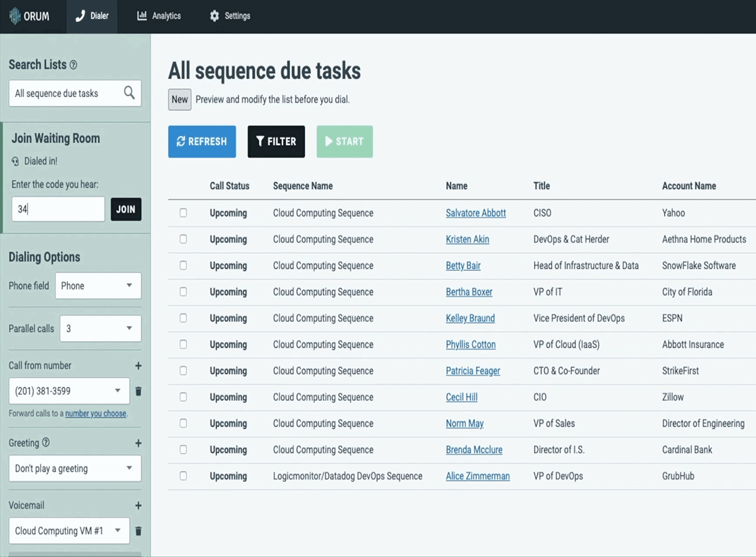The width and height of the screenshot is (756, 557).
Task: Select the Betty Bair row checkbox
Action: [184, 265]
